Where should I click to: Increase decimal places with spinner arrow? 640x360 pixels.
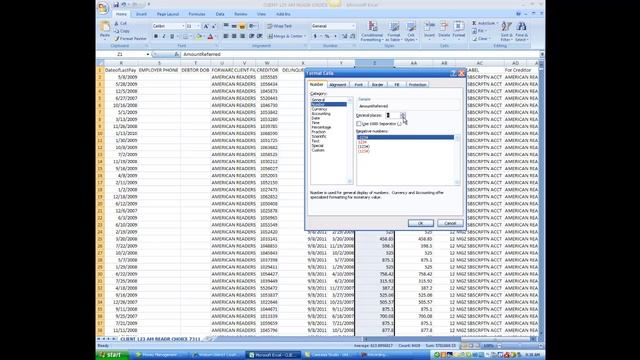tap(403, 114)
